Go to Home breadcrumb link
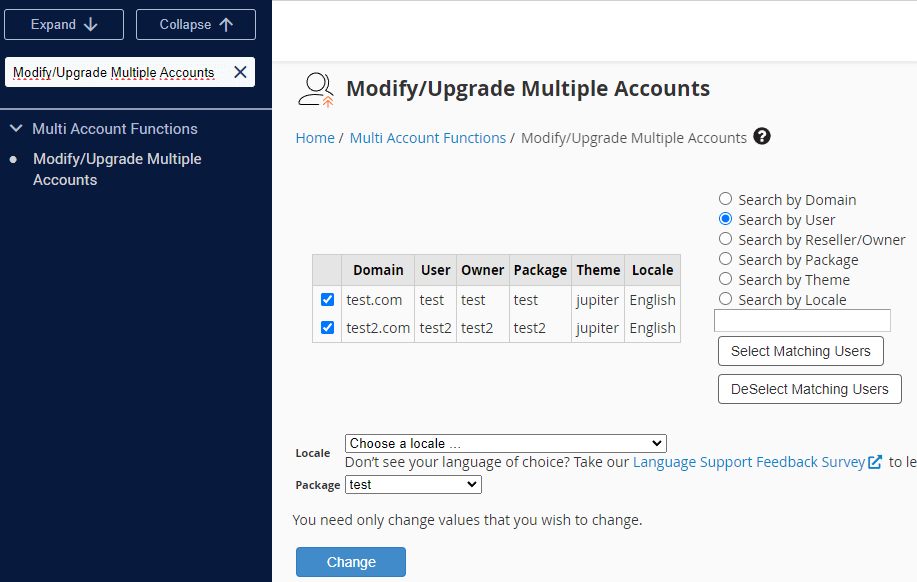Image resolution: width=917 pixels, height=582 pixels. [x=315, y=138]
